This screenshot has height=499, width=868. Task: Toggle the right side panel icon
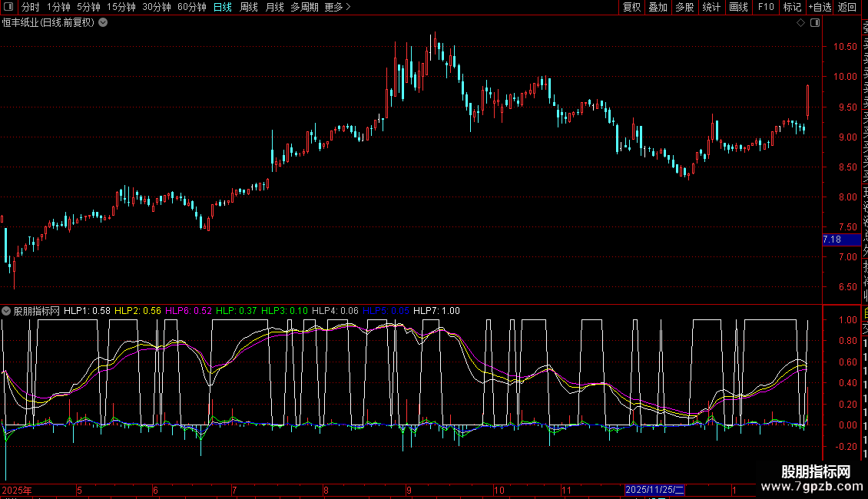814,23
